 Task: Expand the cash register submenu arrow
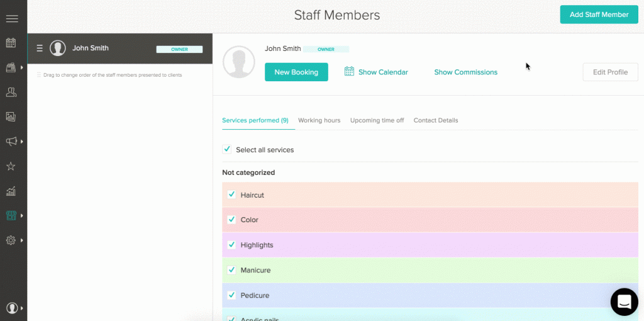pyautogui.click(x=21, y=67)
